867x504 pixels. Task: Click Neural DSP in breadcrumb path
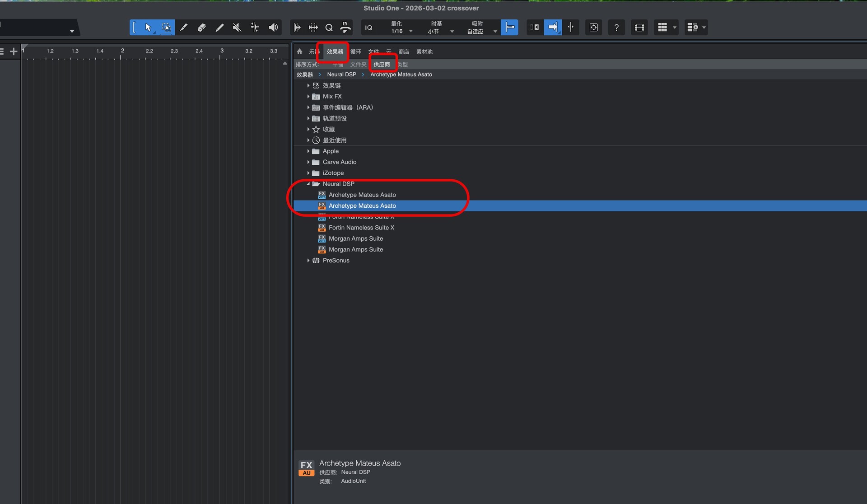(341, 75)
